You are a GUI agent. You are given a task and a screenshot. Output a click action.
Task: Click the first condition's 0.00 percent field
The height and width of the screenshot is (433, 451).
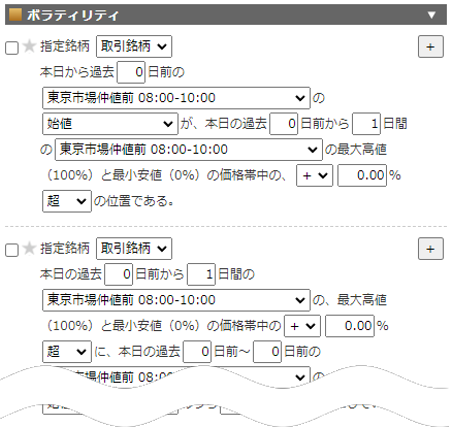(x=362, y=175)
